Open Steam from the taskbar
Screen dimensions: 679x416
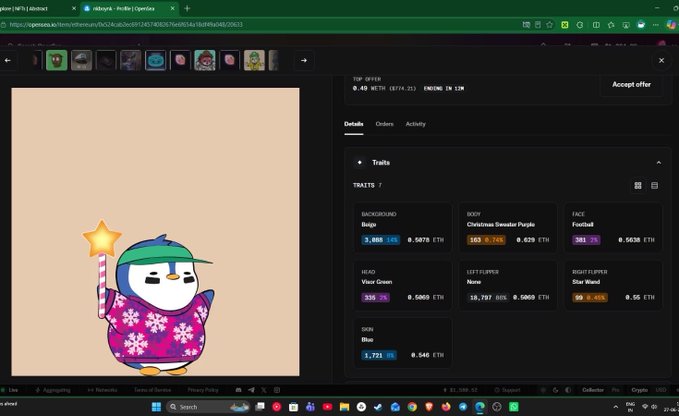pos(378,407)
